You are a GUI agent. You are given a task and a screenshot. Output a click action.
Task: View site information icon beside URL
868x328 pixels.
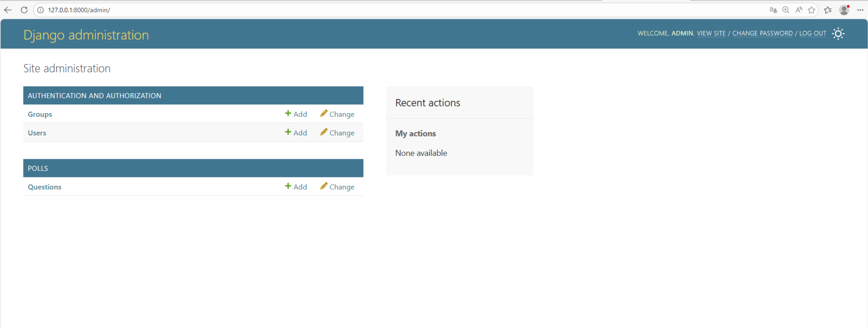coord(41,10)
